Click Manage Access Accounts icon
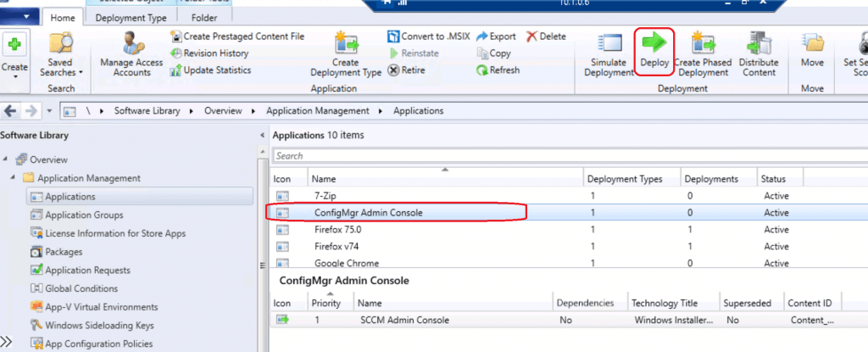 [x=131, y=55]
